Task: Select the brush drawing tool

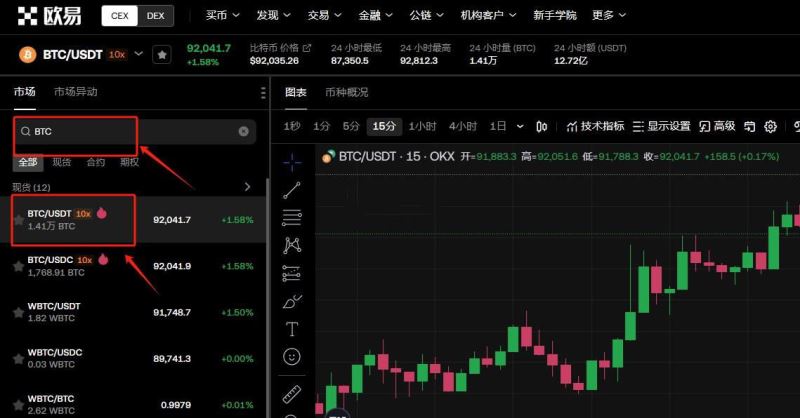Action: coord(292,300)
